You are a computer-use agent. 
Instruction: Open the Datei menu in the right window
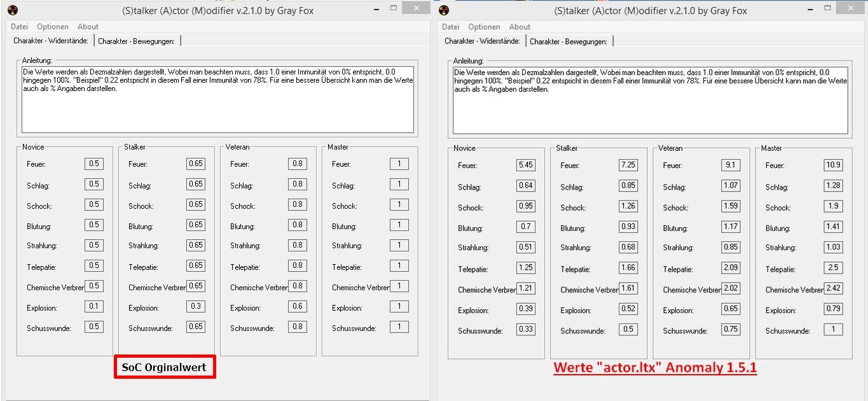point(451,27)
